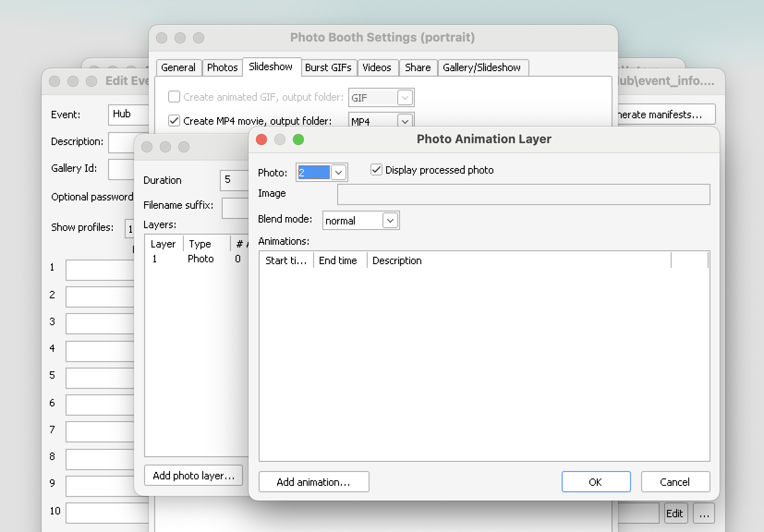Image resolution: width=764 pixels, height=532 pixels.
Task: Click the green zoom button on dialog
Action: click(x=298, y=139)
